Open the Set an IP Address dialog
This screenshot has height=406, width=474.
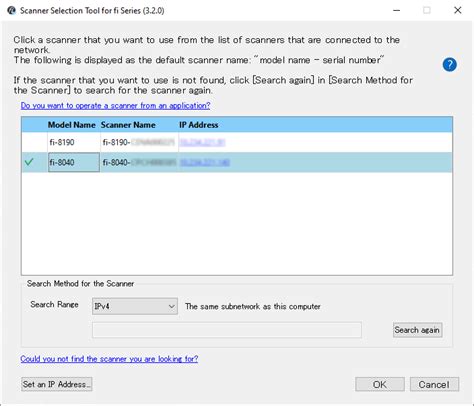click(x=57, y=384)
